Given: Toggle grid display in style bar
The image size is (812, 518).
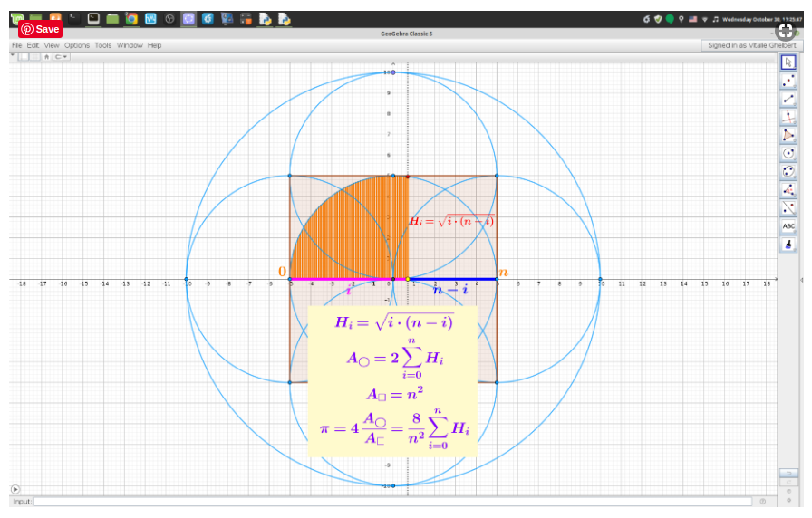Looking at the screenshot, I should pos(34,57).
